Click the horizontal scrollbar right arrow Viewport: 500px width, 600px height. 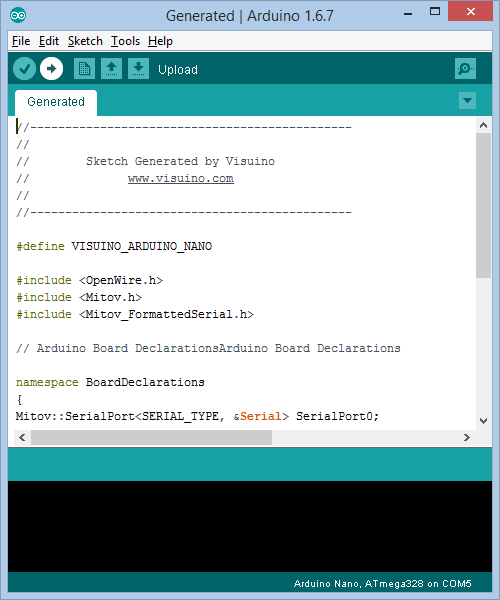tap(466, 437)
